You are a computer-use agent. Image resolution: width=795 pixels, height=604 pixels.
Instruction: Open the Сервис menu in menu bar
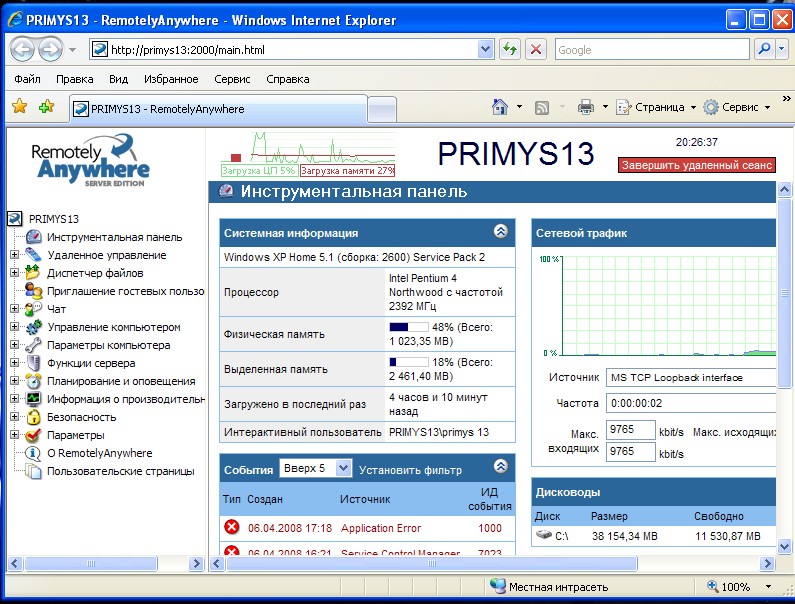tap(232, 79)
